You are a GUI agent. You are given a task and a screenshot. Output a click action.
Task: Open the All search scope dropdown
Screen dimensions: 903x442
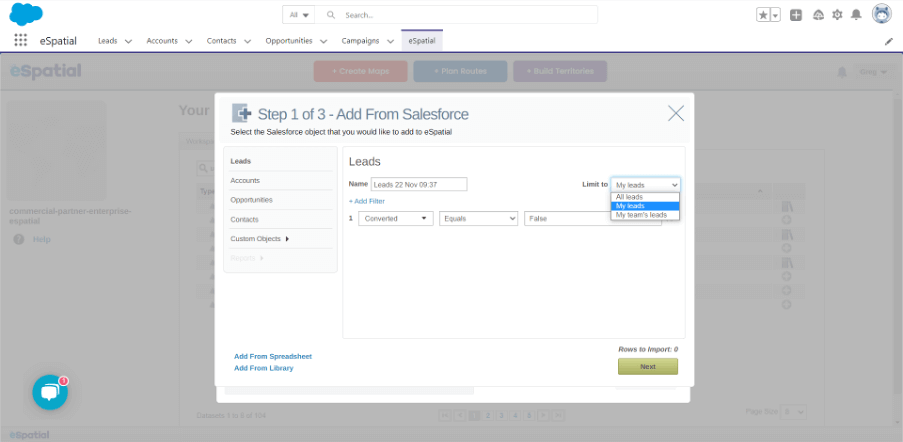pos(299,15)
